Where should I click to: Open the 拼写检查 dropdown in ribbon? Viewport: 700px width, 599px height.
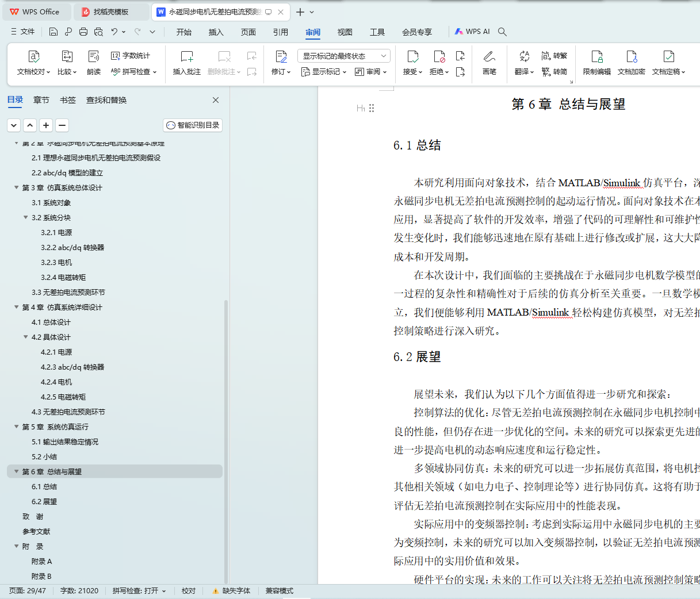click(133, 72)
